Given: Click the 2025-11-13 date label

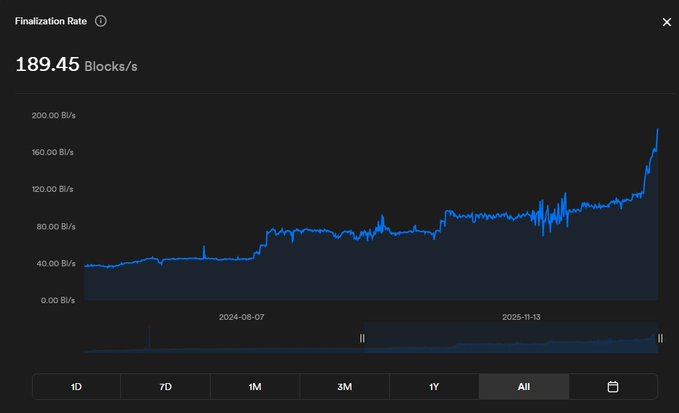Looking at the screenshot, I should tap(521, 317).
